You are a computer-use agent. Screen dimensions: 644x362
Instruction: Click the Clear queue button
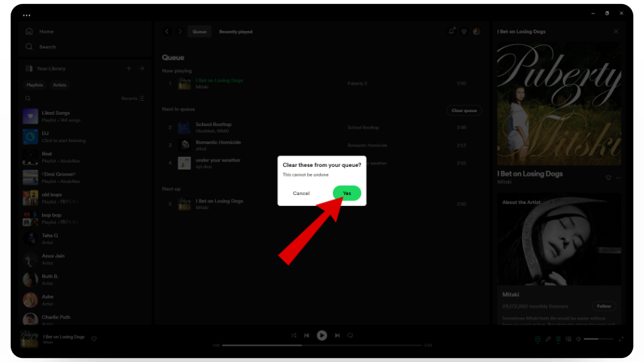[464, 111]
